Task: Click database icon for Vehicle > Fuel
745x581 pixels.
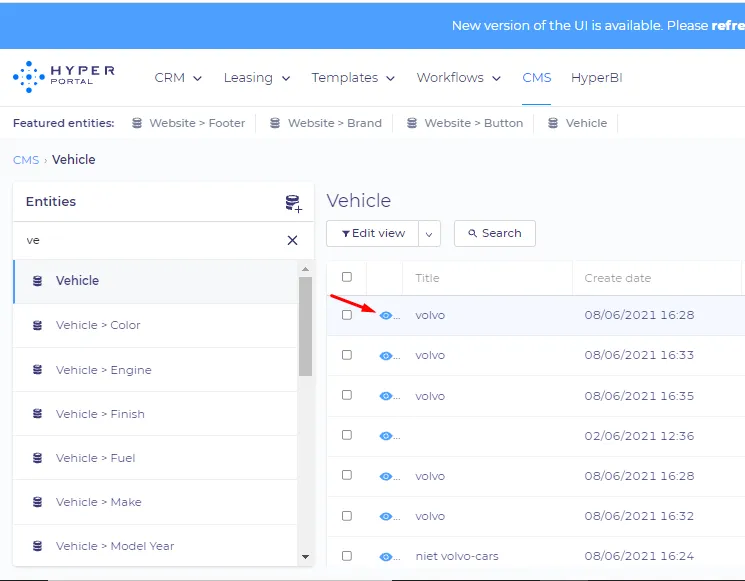Action: click(x=37, y=458)
